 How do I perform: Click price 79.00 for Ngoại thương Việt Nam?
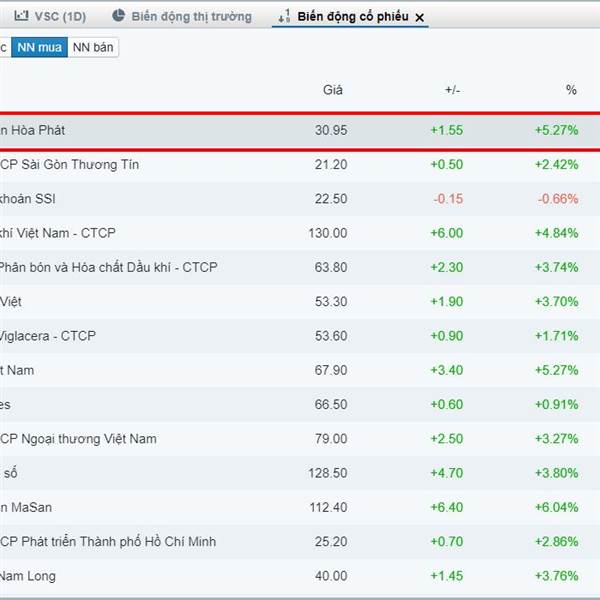[331, 439]
